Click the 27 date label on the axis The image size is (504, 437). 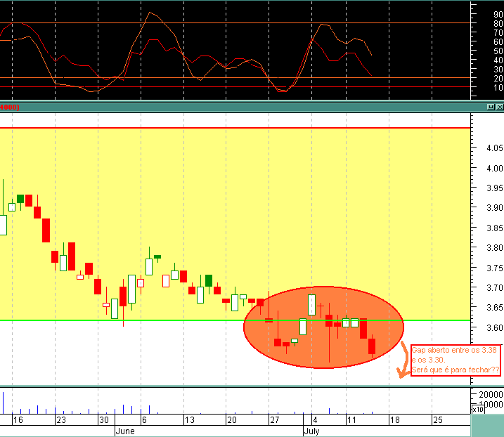pyautogui.click(x=275, y=420)
